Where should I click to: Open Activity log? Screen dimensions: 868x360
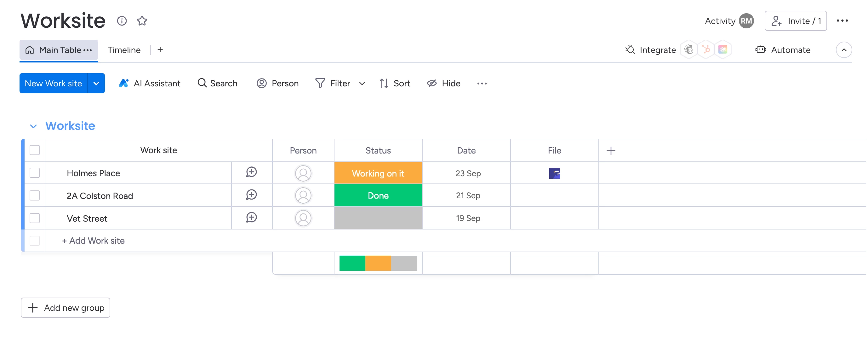(x=720, y=21)
